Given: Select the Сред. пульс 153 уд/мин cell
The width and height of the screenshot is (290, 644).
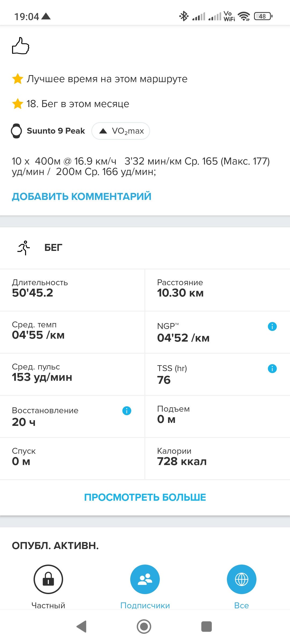Looking at the screenshot, I should point(72,374).
